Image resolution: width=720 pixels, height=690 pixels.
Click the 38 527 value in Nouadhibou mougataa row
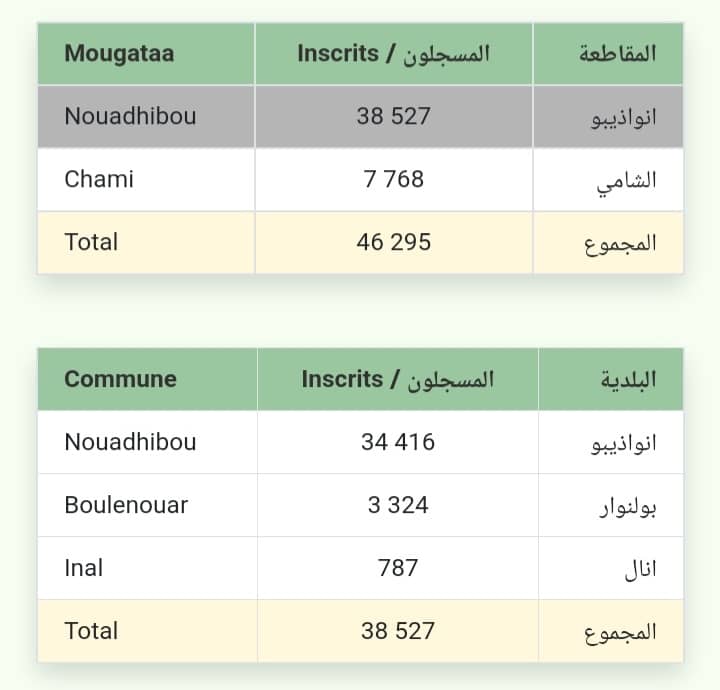(394, 117)
